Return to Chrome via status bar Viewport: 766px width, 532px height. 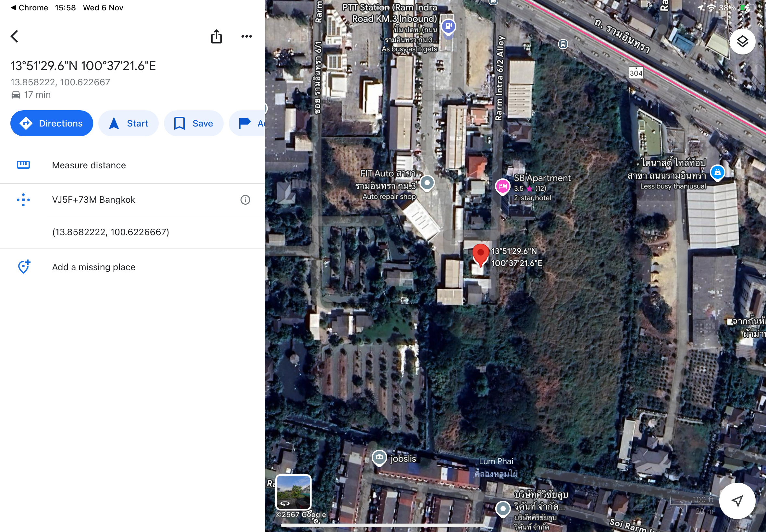[30, 8]
